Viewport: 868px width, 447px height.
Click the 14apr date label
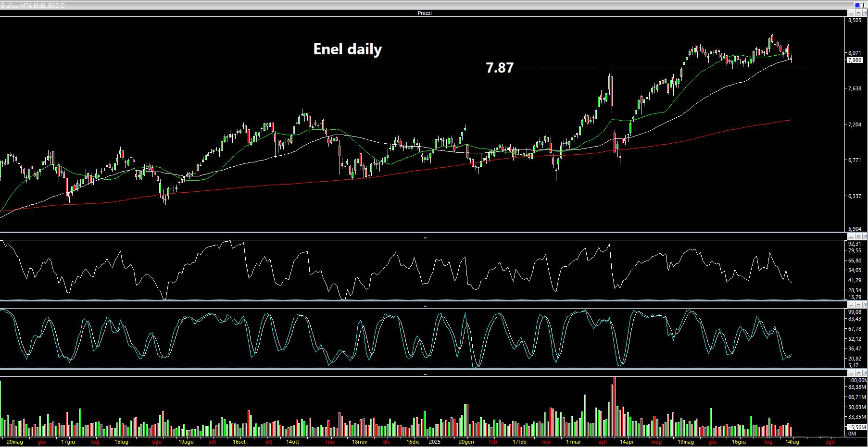coord(627,442)
